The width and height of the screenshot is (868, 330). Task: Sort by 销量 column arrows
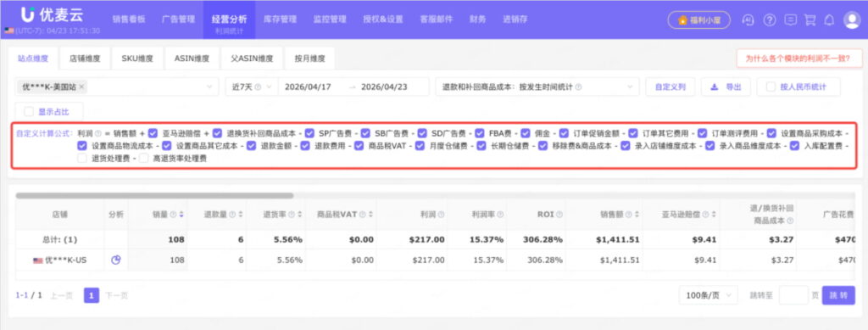(x=181, y=215)
